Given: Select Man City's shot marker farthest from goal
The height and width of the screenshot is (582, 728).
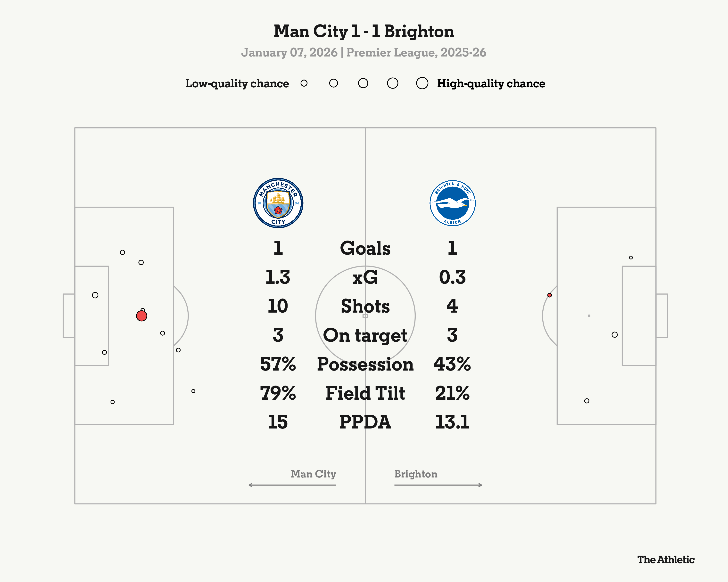Looking at the screenshot, I should tap(193, 391).
